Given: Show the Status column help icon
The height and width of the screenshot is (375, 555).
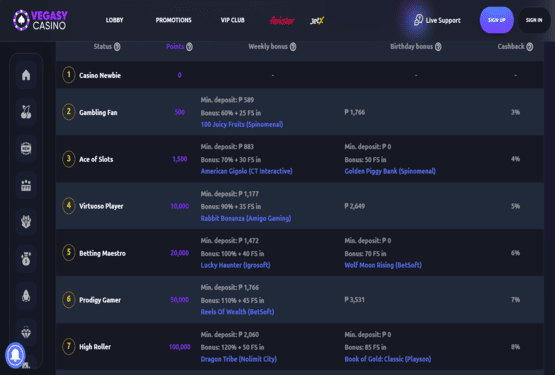Looking at the screenshot, I should click(x=117, y=47).
